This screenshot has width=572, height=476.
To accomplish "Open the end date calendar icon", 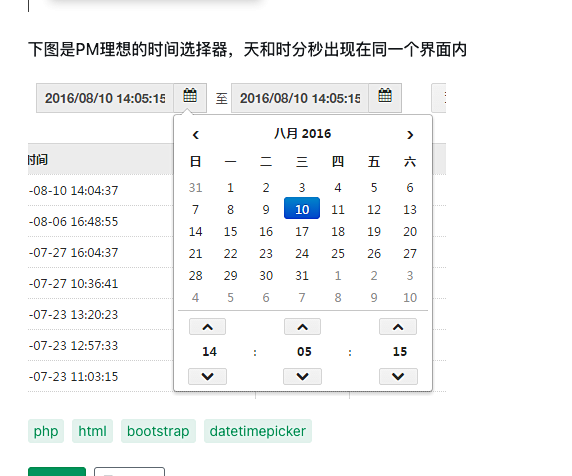I will pyautogui.click(x=385, y=97).
